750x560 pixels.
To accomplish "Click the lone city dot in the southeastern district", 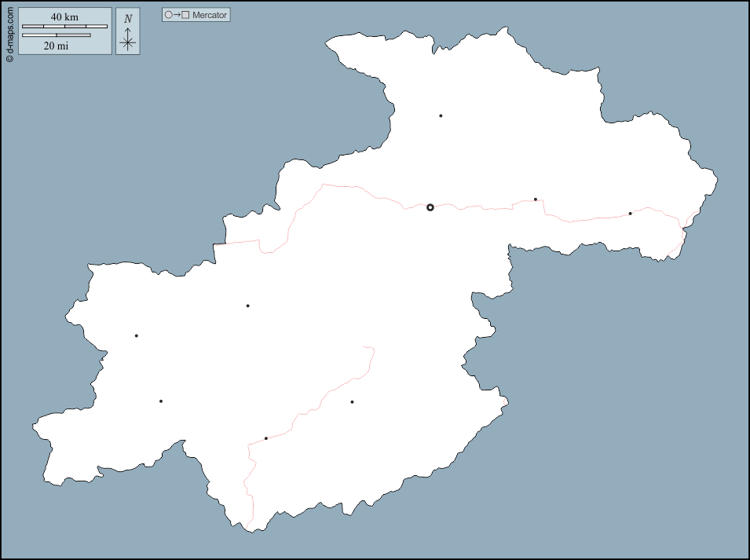I will coord(352,402).
